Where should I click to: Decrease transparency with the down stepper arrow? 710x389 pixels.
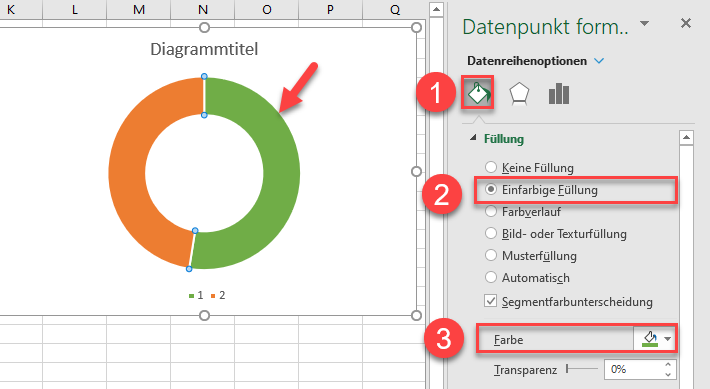pyautogui.click(x=668, y=375)
